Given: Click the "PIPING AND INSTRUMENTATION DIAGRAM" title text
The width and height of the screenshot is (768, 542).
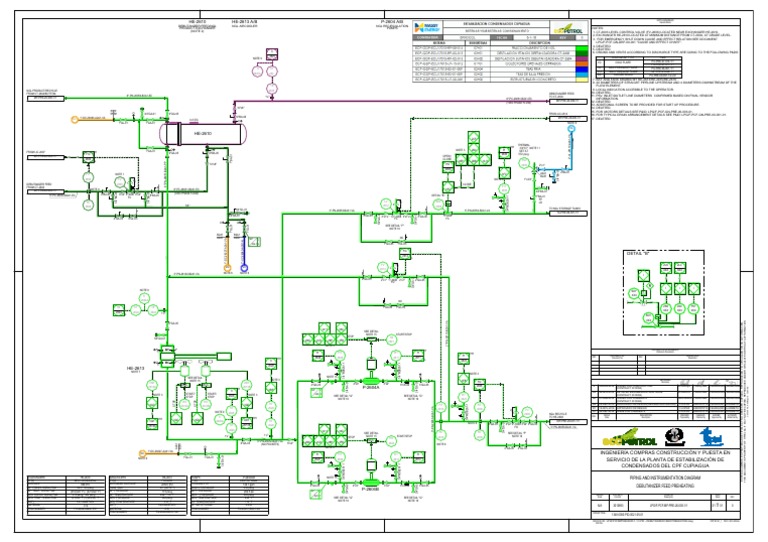Looking at the screenshot, I should pyautogui.click(x=665, y=477).
